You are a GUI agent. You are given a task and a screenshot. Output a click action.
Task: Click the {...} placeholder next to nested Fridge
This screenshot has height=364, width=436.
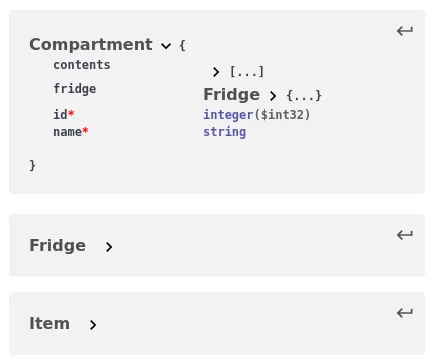pyautogui.click(x=304, y=96)
